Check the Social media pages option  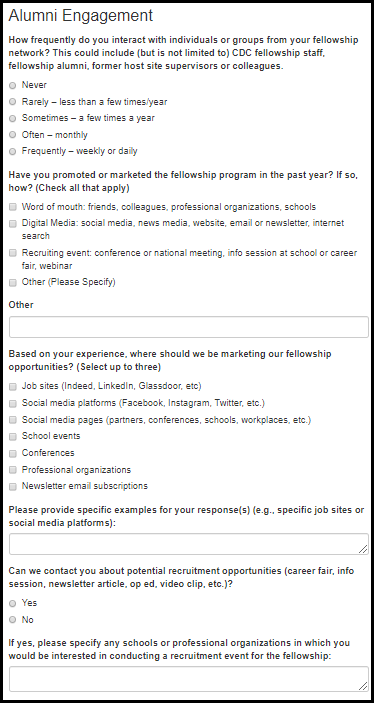(x=13, y=420)
